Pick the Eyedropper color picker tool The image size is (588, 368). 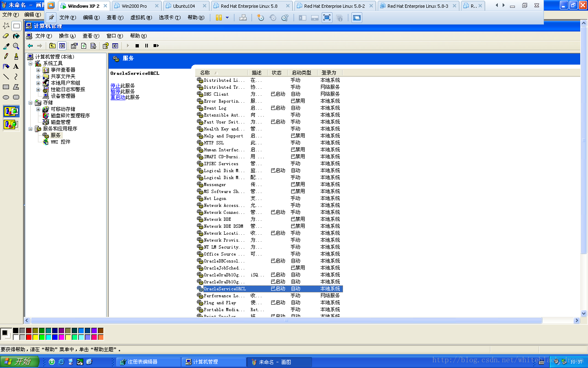(6, 46)
